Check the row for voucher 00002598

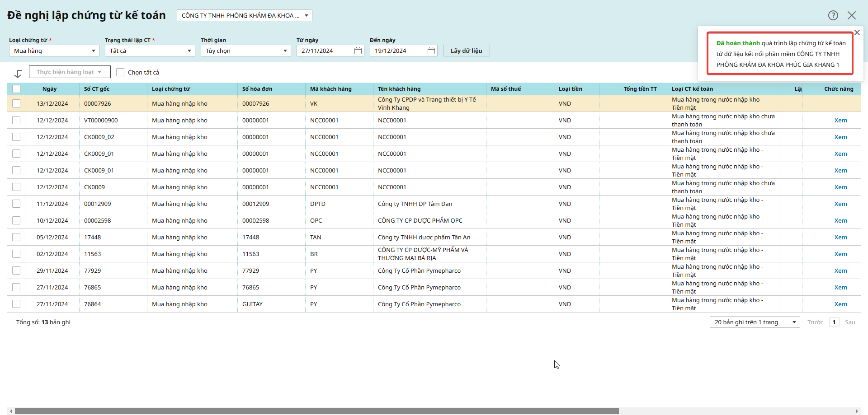(x=16, y=220)
